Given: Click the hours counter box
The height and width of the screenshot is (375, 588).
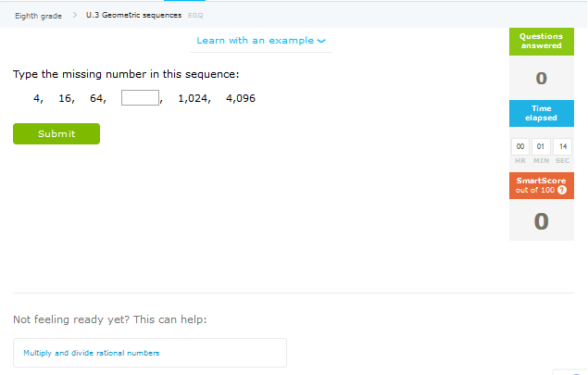Looking at the screenshot, I should (x=520, y=146).
